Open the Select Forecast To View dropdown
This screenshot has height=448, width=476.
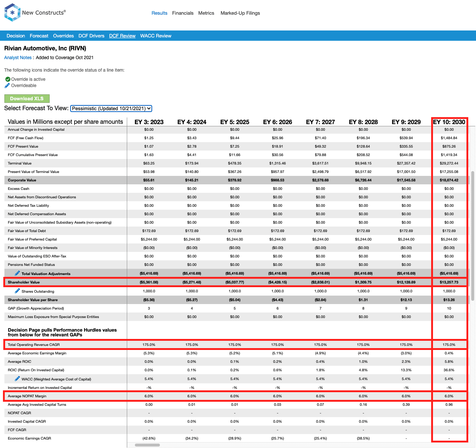pos(111,108)
